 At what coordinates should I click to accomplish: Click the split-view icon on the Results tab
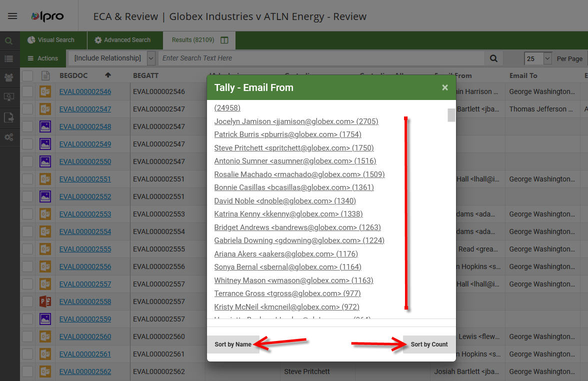click(224, 40)
